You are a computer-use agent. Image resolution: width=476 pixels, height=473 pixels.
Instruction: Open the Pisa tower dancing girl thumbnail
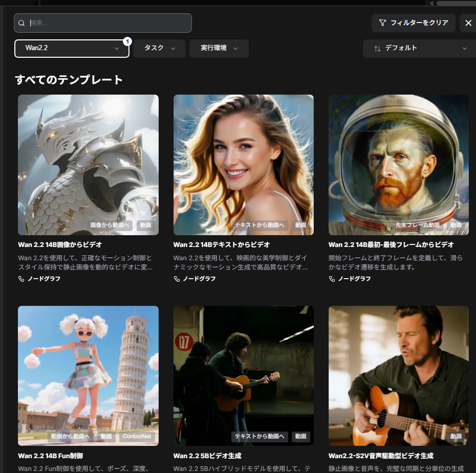coord(88,376)
